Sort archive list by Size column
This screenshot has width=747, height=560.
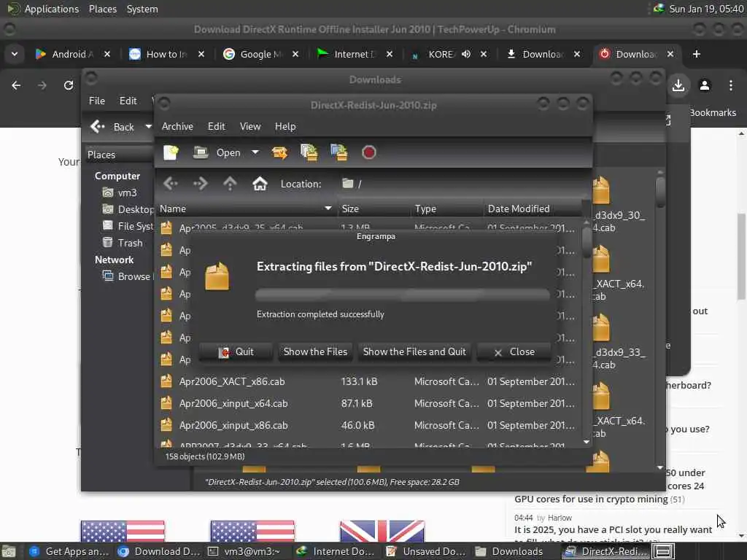tap(373, 209)
